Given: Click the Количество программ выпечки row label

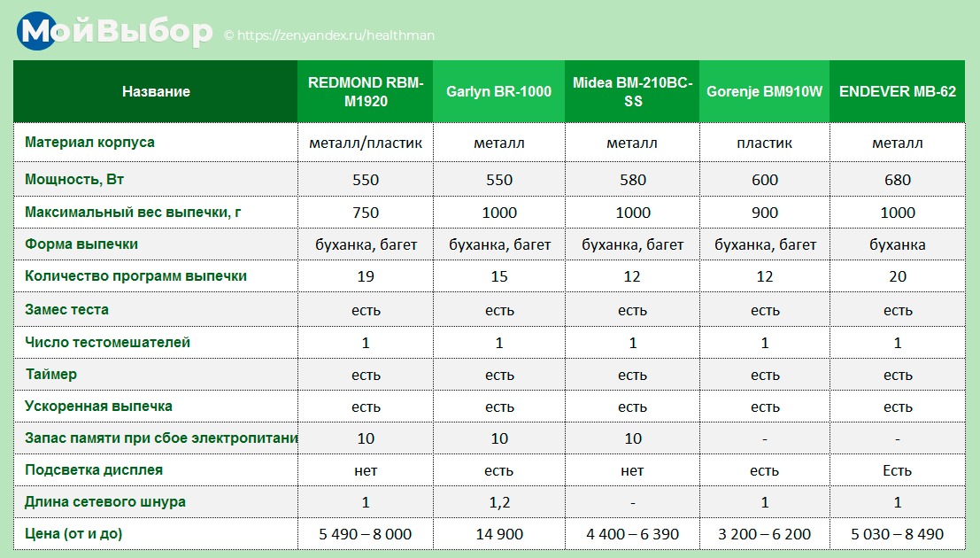Looking at the screenshot, I should click(x=135, y=275).
